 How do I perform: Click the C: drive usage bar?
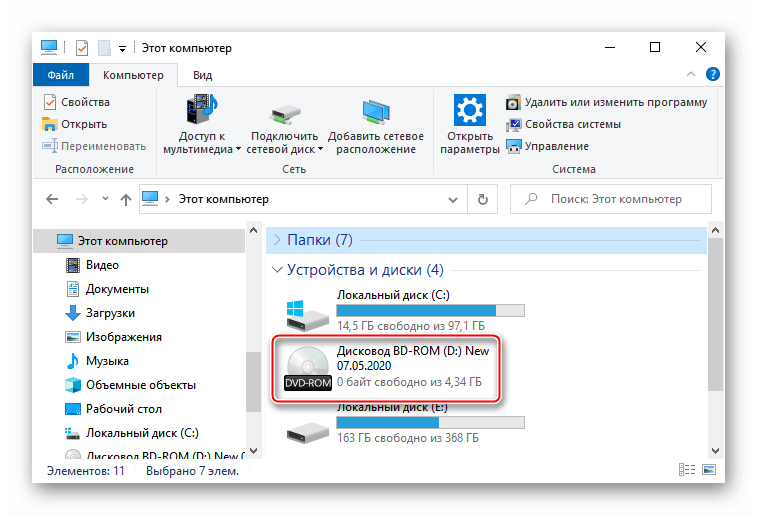[431, 310]
